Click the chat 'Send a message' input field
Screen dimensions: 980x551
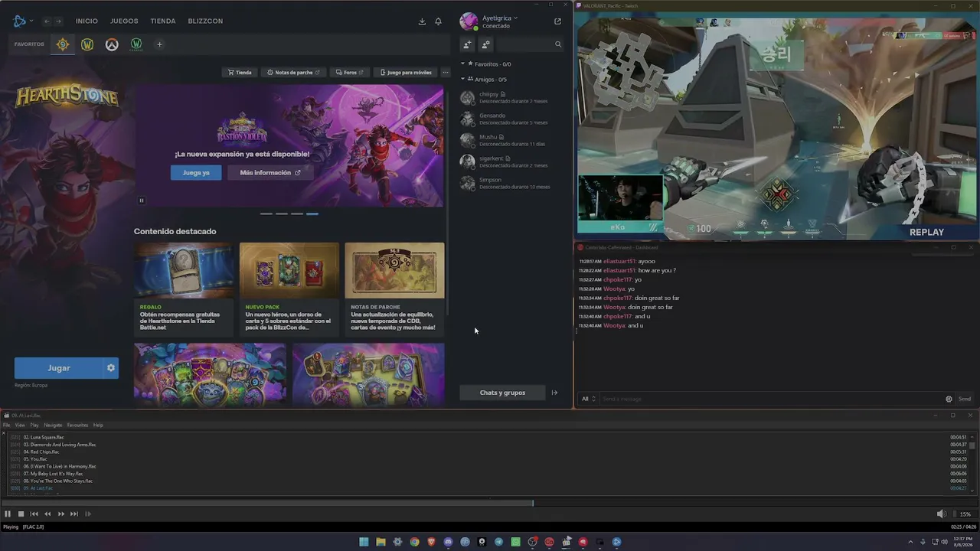pos(769,399)
